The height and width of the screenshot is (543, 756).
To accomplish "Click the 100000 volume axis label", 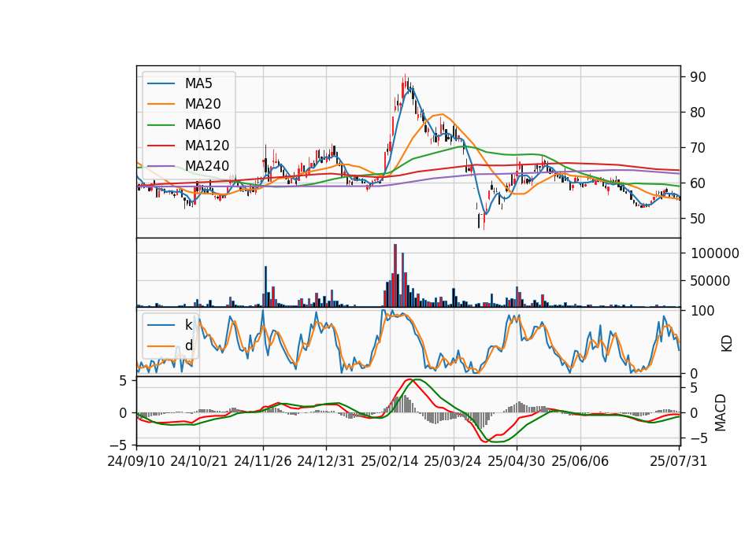I will click(714, 253).
